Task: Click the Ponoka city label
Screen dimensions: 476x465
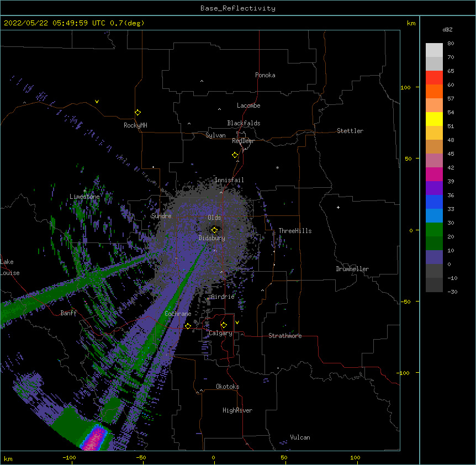Action: 265,75
